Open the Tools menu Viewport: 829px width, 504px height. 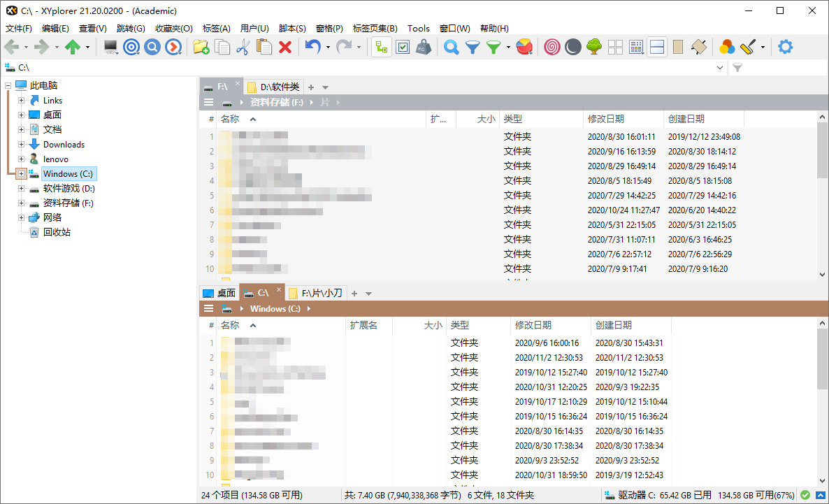pos(419,29)
